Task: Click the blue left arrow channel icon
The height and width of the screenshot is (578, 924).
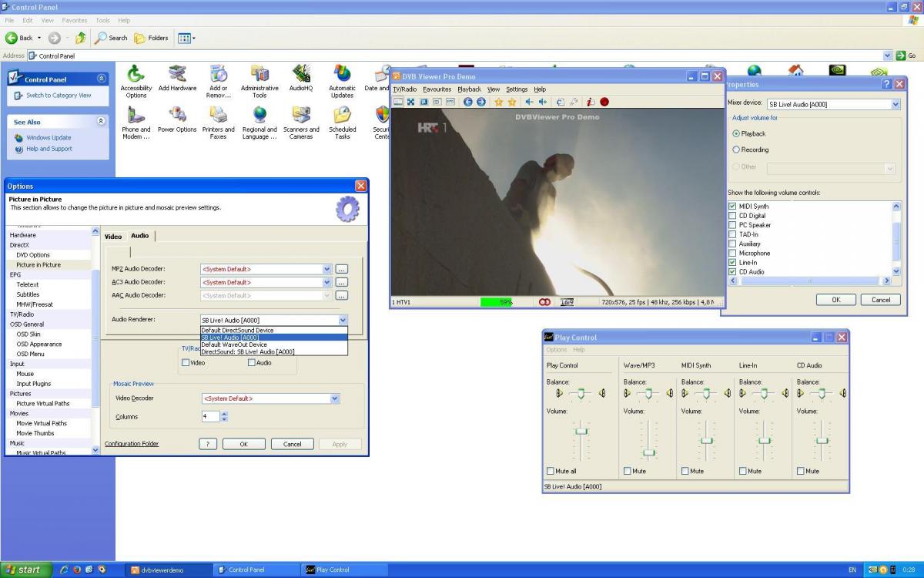Action: pos(468,102)
